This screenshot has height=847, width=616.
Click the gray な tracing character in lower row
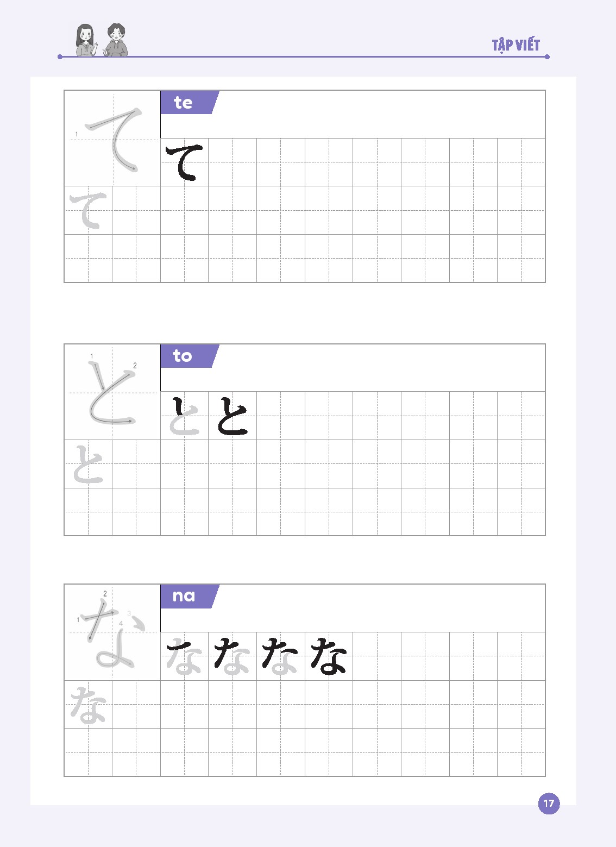pos(89,705)
